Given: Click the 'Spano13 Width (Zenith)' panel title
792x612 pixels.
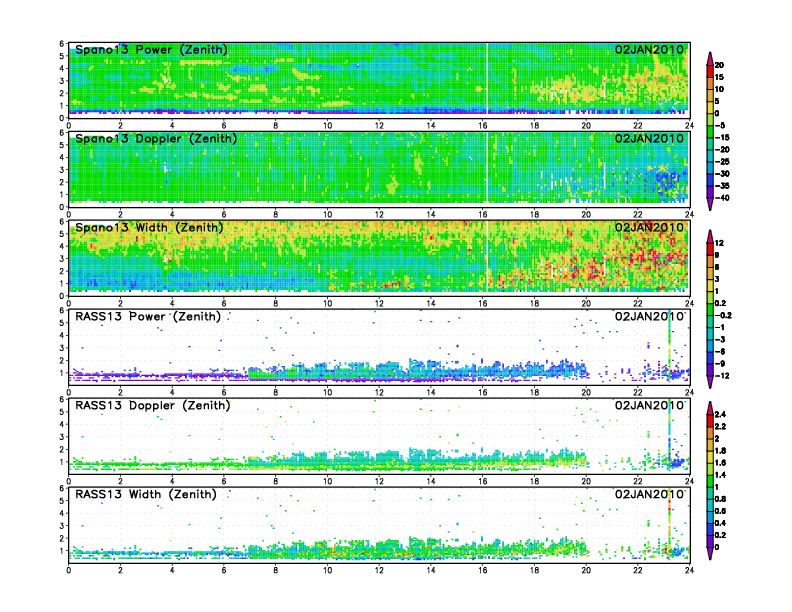Looking at the screenshot, I should click(149, 228).
